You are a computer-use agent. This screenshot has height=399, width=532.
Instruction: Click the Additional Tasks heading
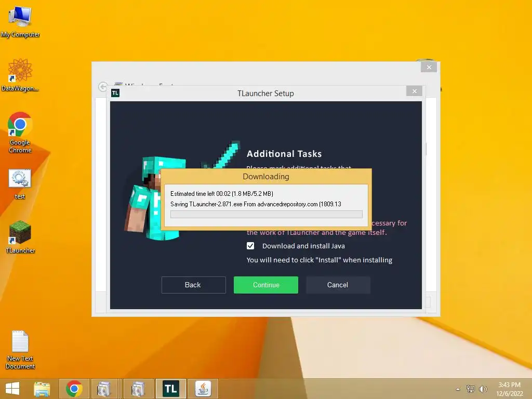pyautogui.click(x=284, y=154)
